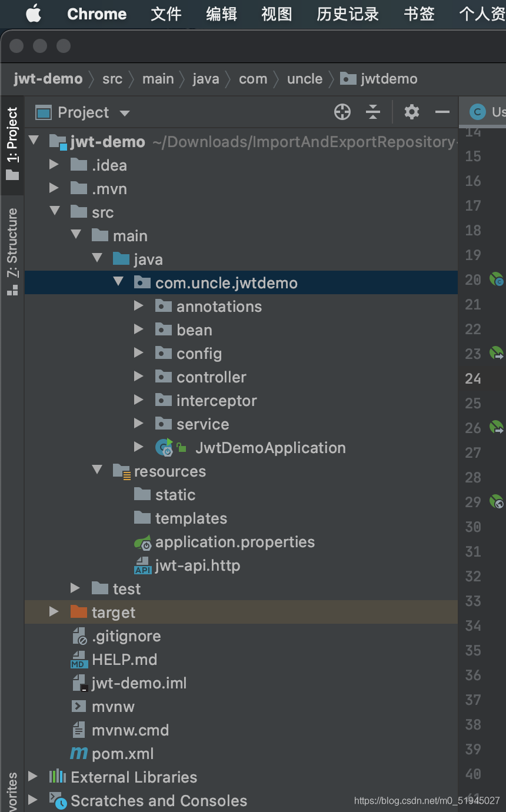Select application.properties in the tree
The height and width of the screenshot is (812, 506).
click(x=234, y=542)
